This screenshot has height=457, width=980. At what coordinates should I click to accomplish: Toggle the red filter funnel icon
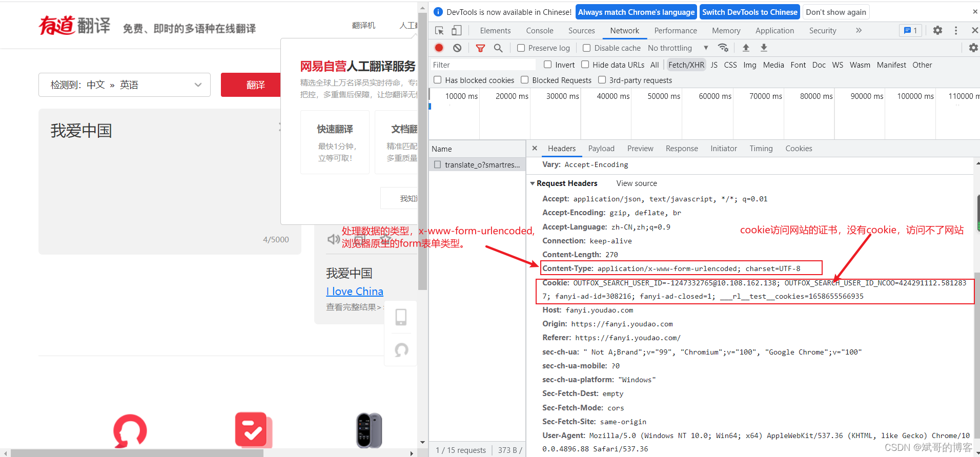[x=480, y=48]
